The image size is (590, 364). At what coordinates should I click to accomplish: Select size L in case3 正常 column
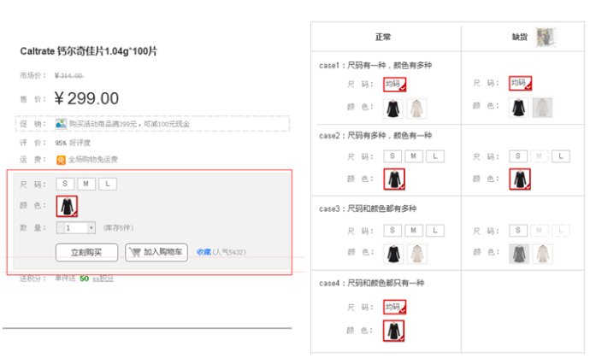(x=435, y=230)
